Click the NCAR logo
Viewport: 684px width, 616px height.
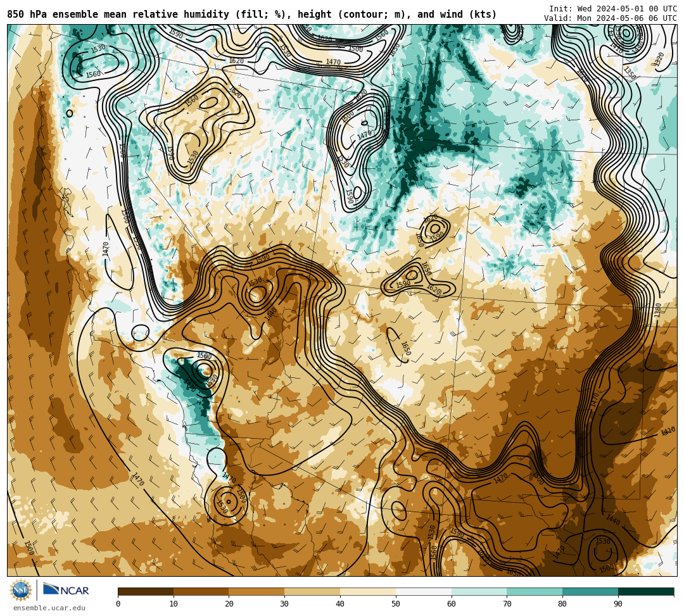(x=66, y=590)
